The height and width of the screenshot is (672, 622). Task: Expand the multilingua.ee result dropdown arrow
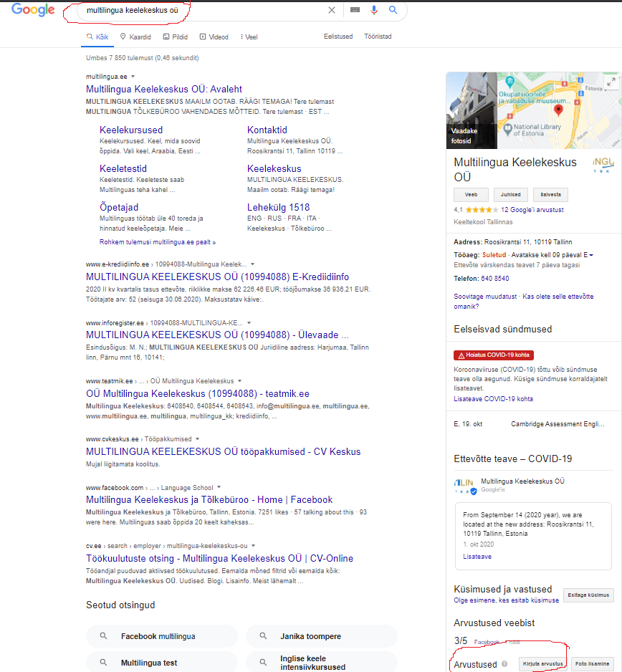(x=133, y=76)
